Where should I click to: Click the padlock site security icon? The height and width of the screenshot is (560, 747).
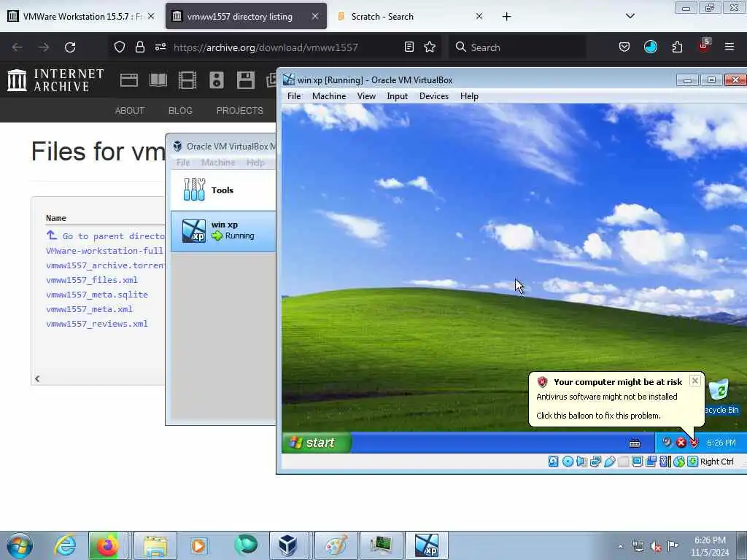pos(139,47)
